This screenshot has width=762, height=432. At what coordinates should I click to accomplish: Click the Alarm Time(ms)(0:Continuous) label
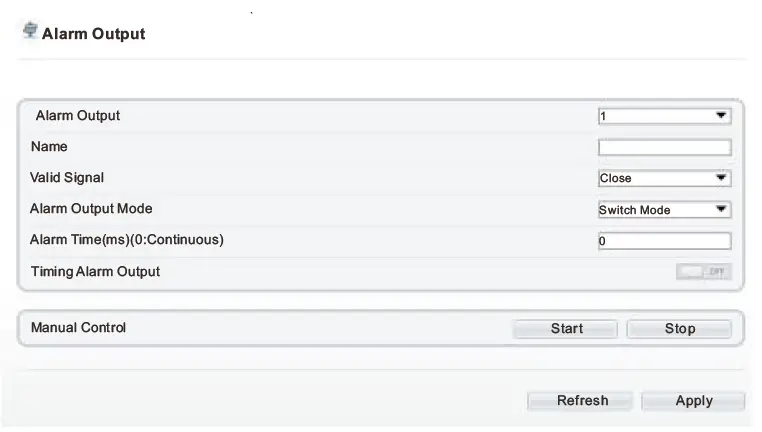tap(127, 240)
